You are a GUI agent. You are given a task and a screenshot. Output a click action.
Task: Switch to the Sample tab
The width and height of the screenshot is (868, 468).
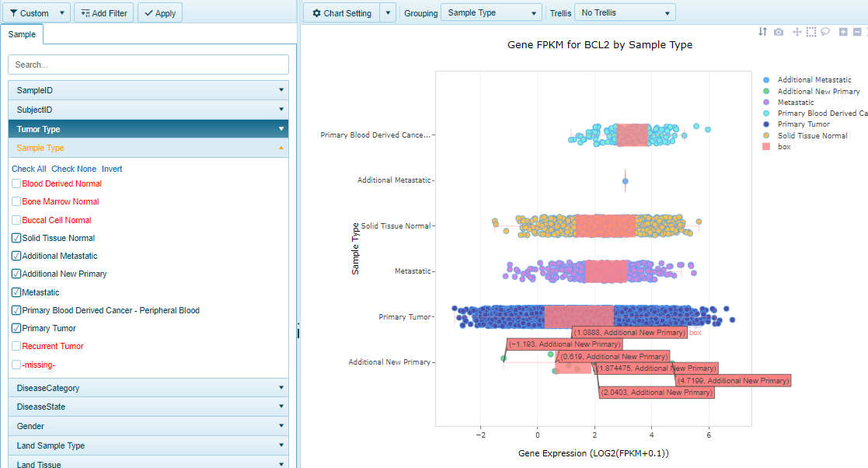(22, 35)
